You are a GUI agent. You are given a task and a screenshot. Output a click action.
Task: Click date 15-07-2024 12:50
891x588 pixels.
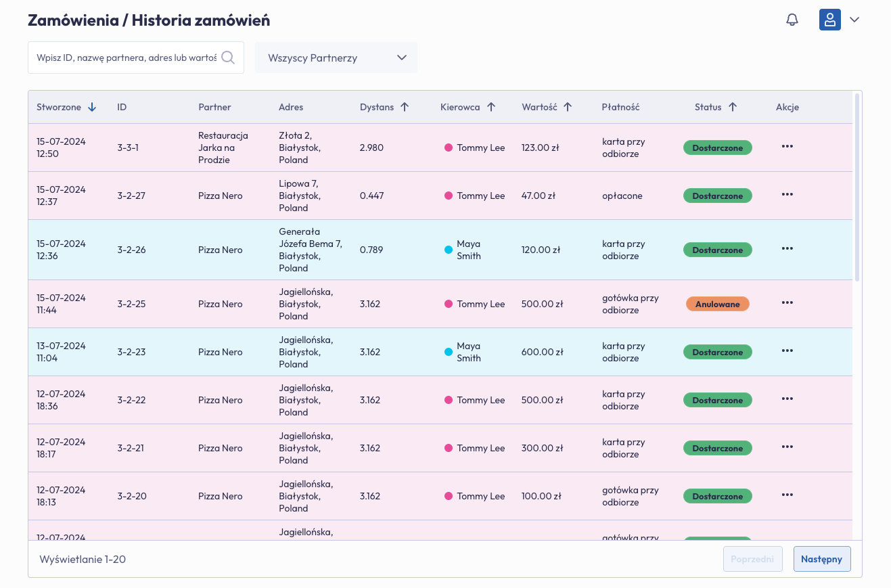point(61,148)
